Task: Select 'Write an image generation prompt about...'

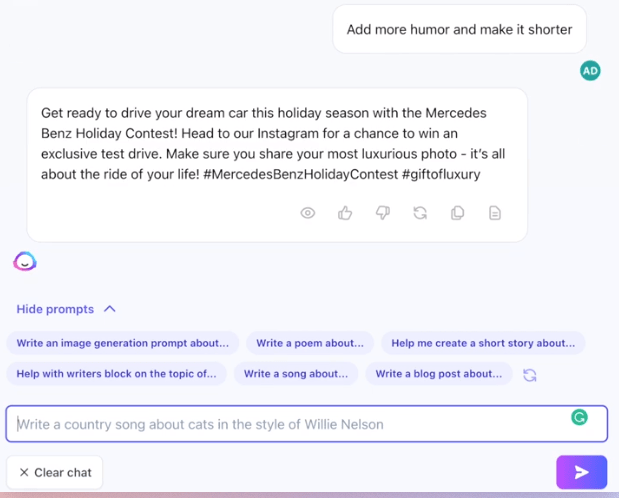Action: pyautogui.click(x=123, y=343)
